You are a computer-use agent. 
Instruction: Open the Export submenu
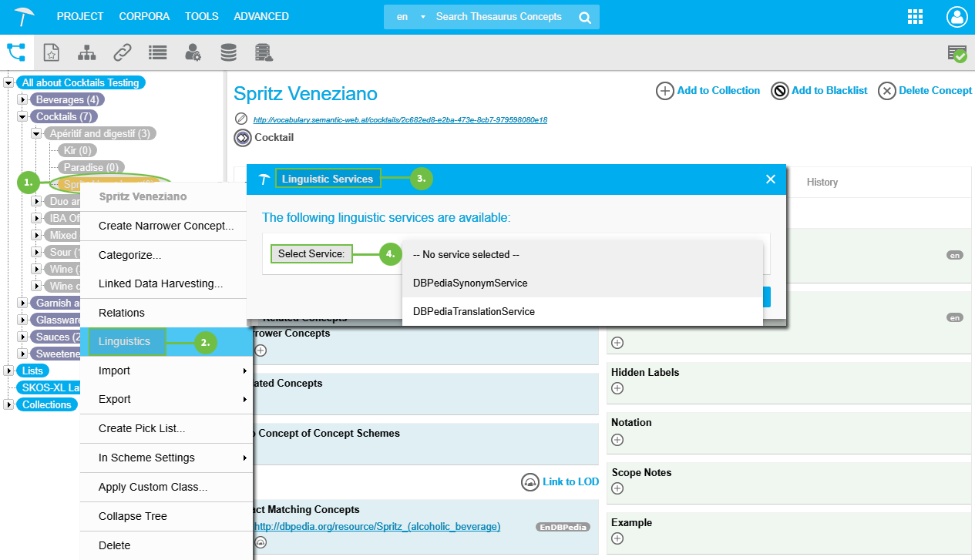point(166,399)
